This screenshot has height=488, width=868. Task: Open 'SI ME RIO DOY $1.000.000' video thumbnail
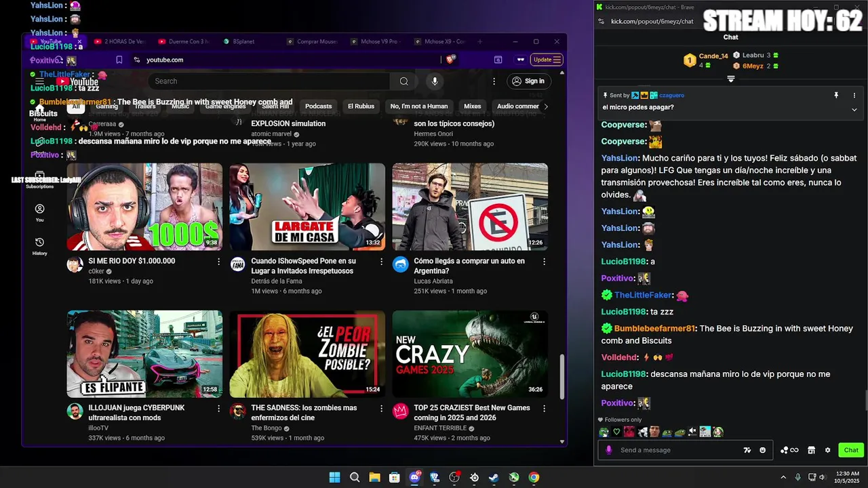(x=144, y=207)
